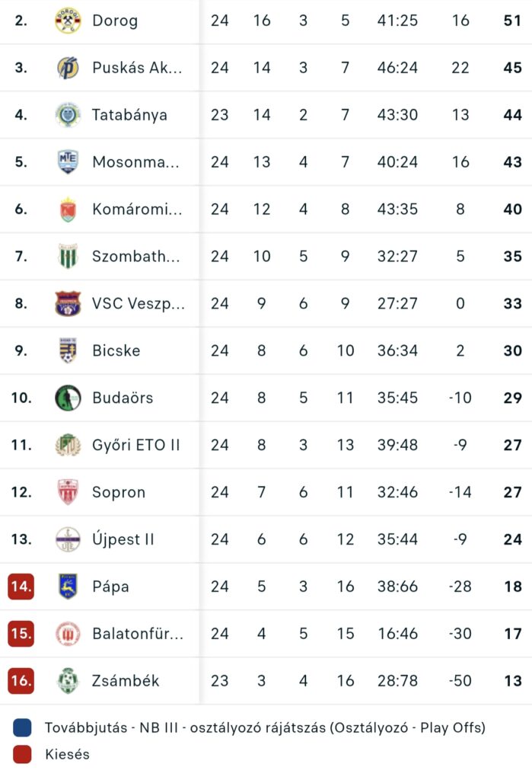Click the Tatabánya club badge
The image size is (532, 780).
pyautogui.click(x=68, y=115)
